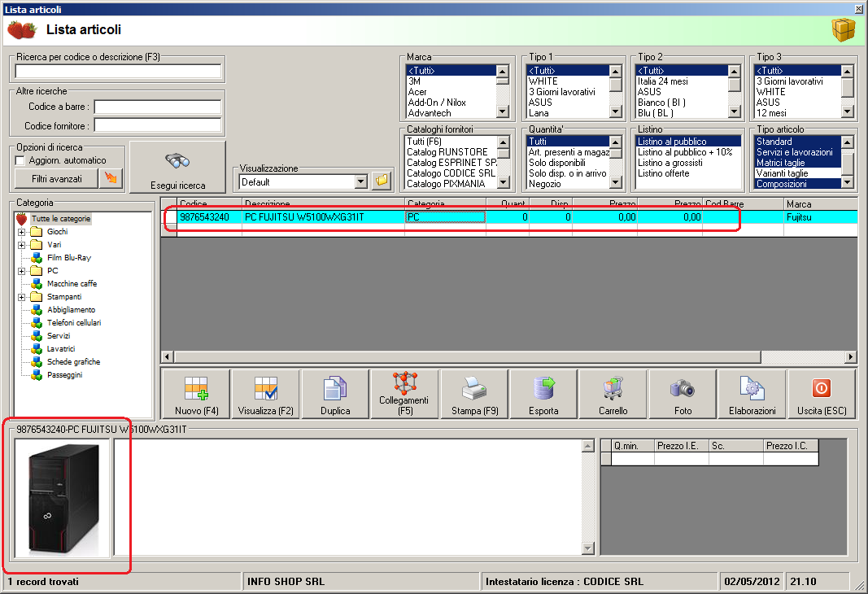Click the code or description search field
Screen dimensions: 868x594
pyautogui.click(x=118, y=72)
